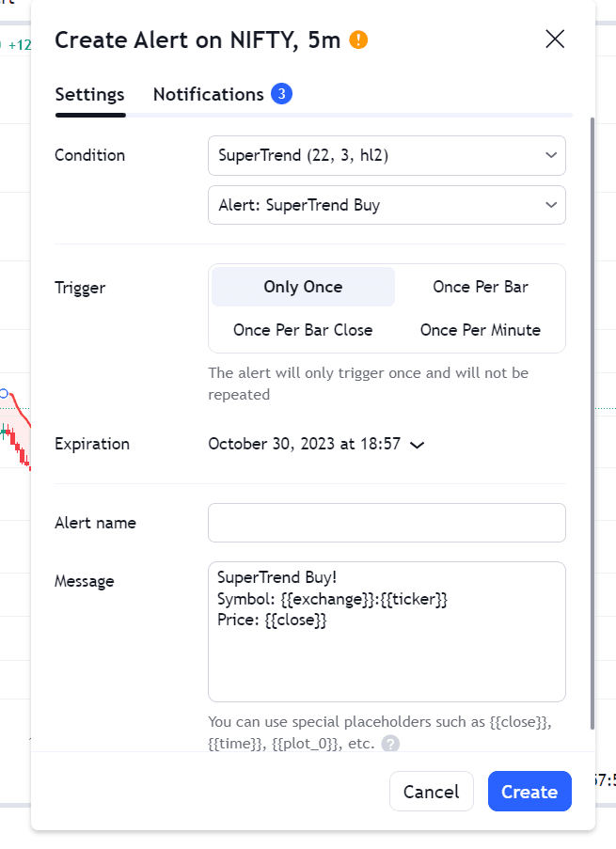The image size is (616, 849).
Task: Click the dialog's vertical scrollbar
Action: [592, 423]
